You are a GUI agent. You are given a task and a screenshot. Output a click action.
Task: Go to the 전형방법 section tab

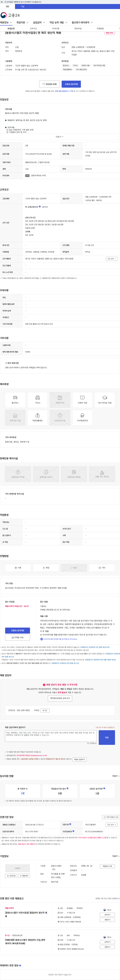pos(100,29)
